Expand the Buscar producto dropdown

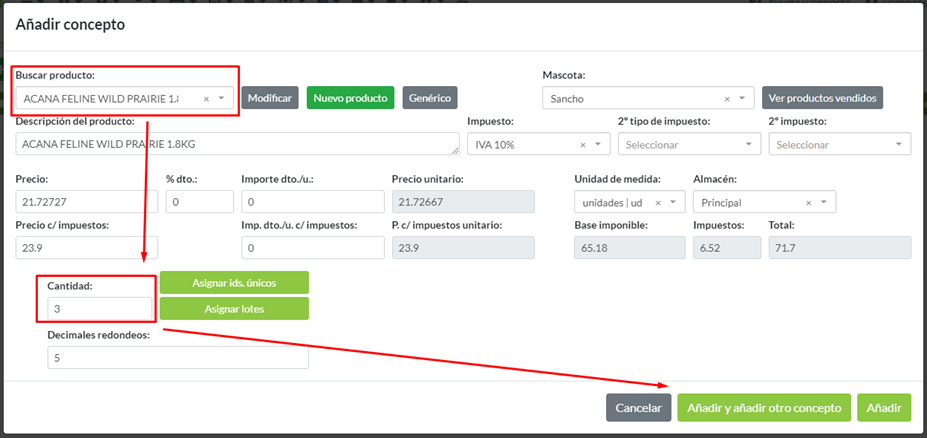coord(221,99)
